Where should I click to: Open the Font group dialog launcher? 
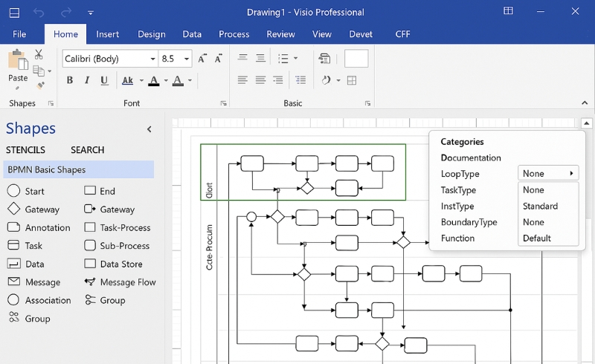[x=224, y=103]
